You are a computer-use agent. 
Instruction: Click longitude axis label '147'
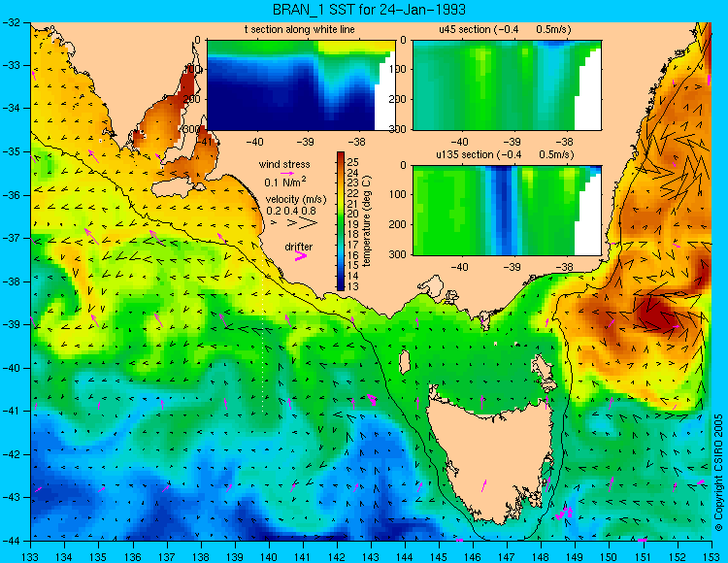click(x=507, y=556)
